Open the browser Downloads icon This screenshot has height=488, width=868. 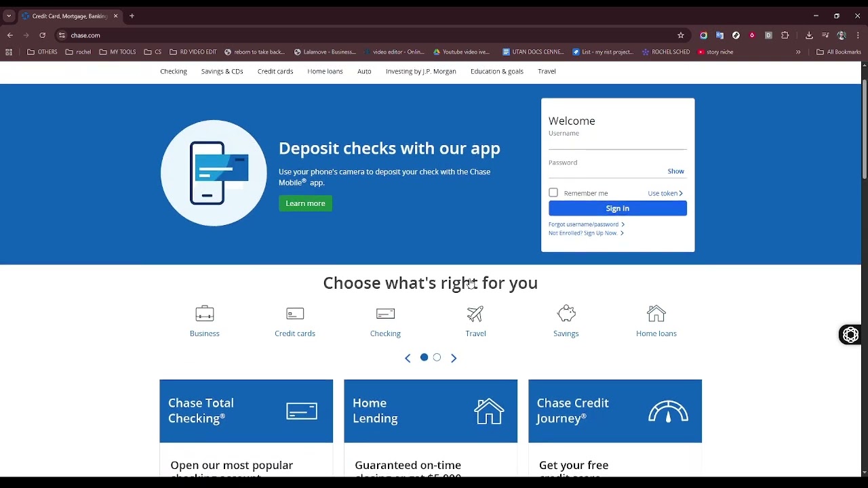click(x=809, y=35)
